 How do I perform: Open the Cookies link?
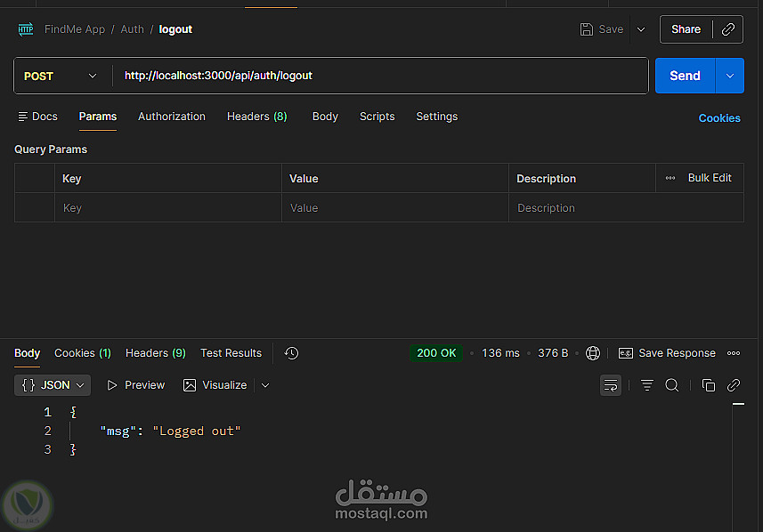tap(719, 118)
